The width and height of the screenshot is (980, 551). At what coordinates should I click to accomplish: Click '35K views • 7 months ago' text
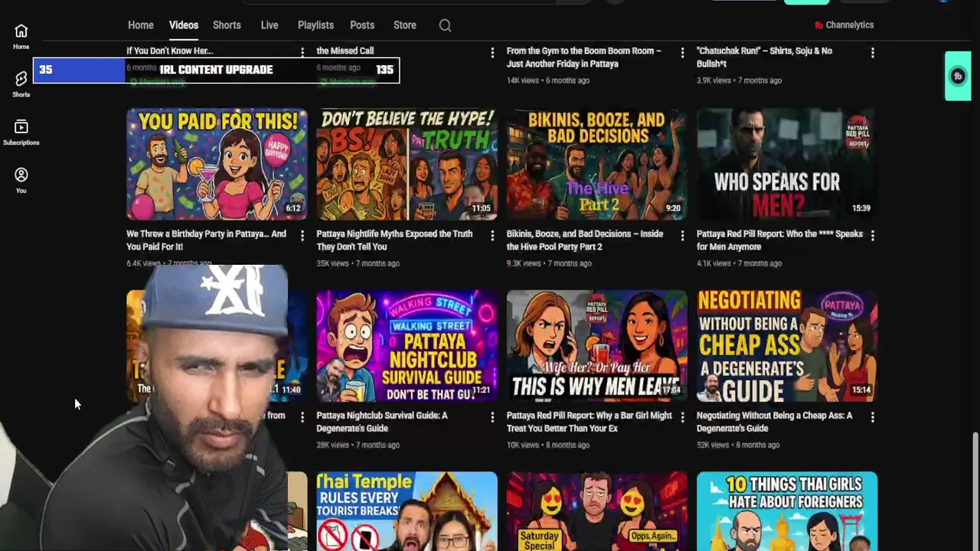[x=358, y=263]
